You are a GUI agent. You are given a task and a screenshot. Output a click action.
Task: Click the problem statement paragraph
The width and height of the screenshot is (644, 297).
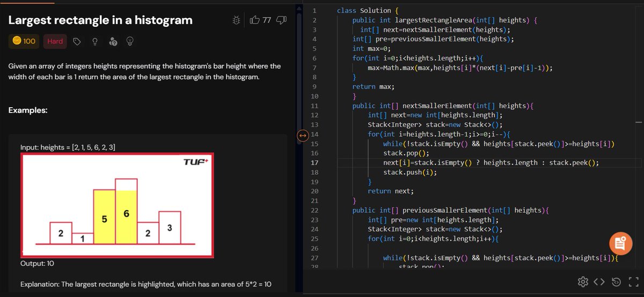(x=144, y=72)
